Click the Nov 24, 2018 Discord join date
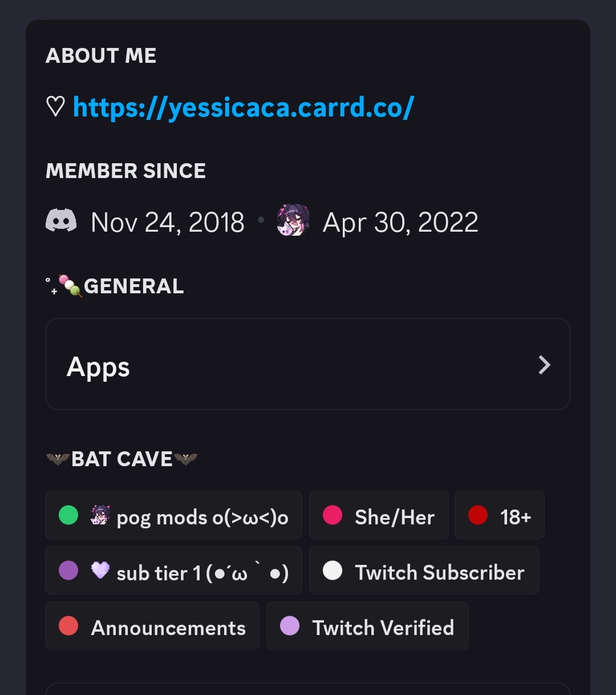Image resolution: width=616 pixels, height=695 pixels. click(168, 222)
